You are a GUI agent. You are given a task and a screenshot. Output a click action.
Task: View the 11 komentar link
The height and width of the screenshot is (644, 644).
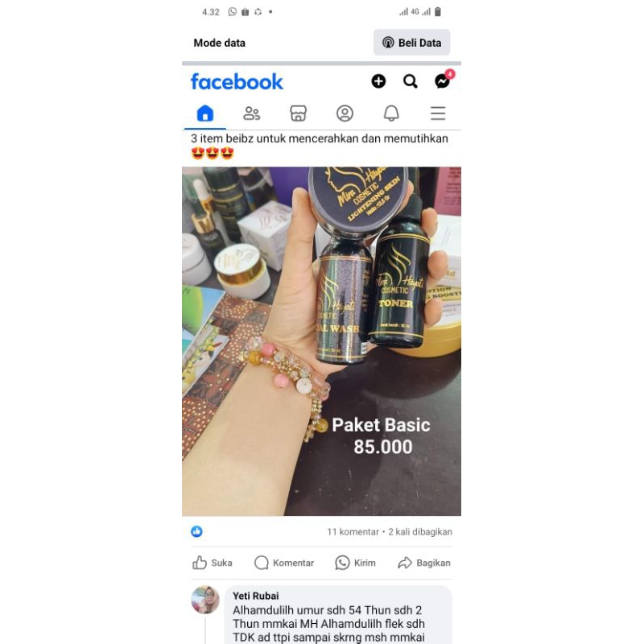tap(353, 532)
